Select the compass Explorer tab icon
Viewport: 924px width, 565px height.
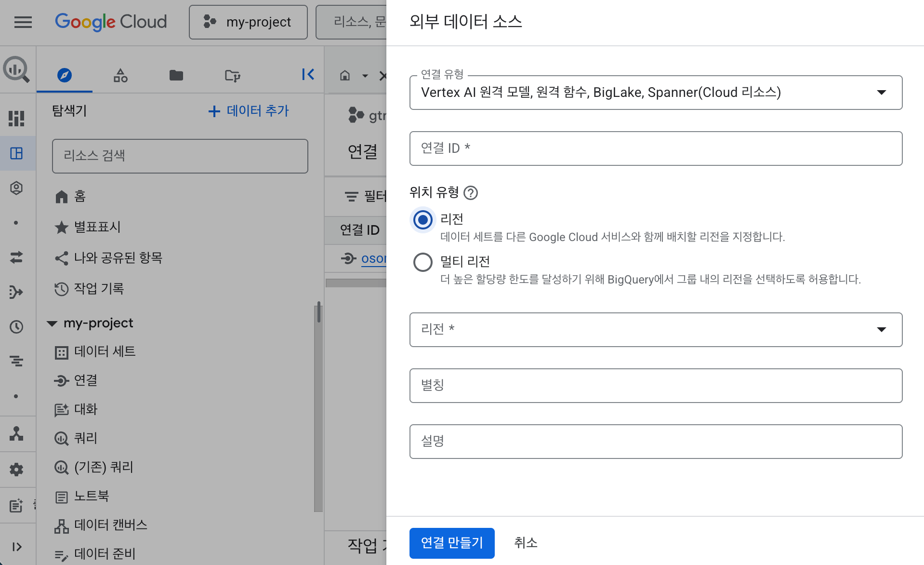tap(64, 75)
